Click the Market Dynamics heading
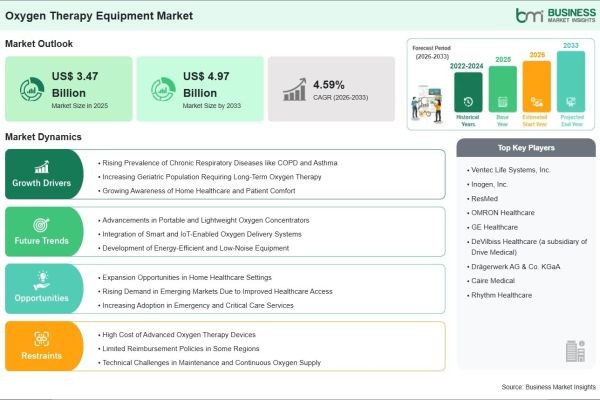The height and width of the screenshot is (400, 600). coord(43,137)
